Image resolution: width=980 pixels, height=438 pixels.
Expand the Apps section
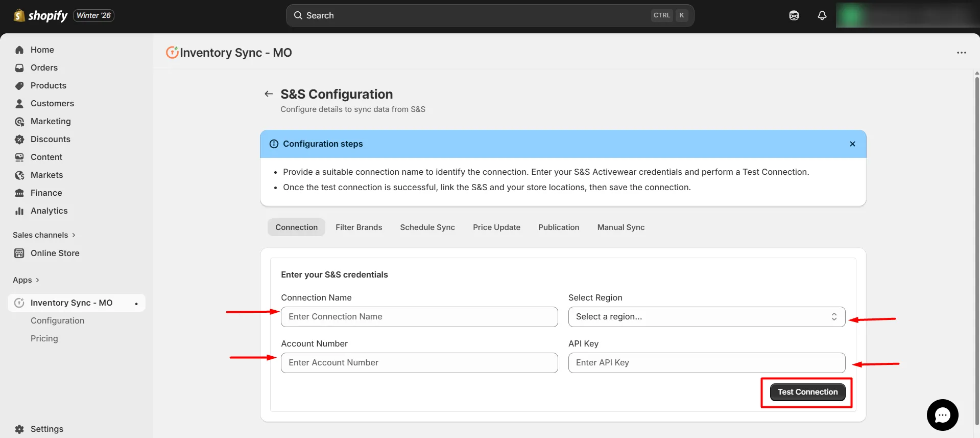[26, 280]
